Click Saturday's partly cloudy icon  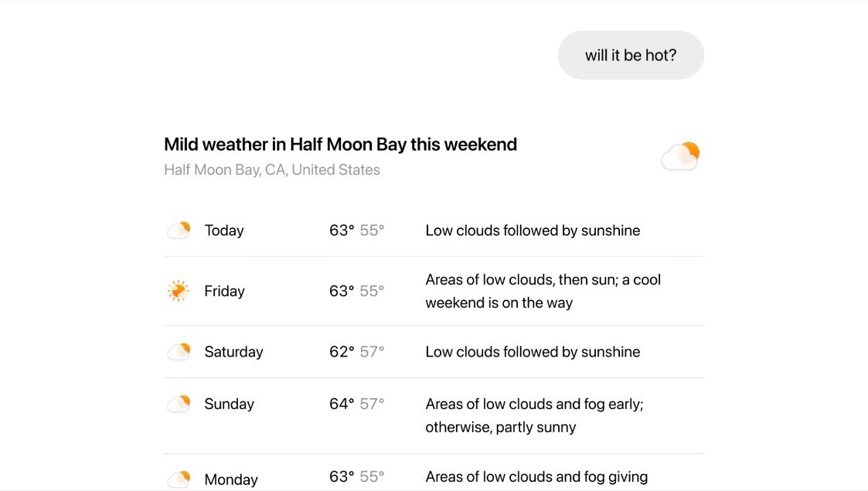point(179,352)
